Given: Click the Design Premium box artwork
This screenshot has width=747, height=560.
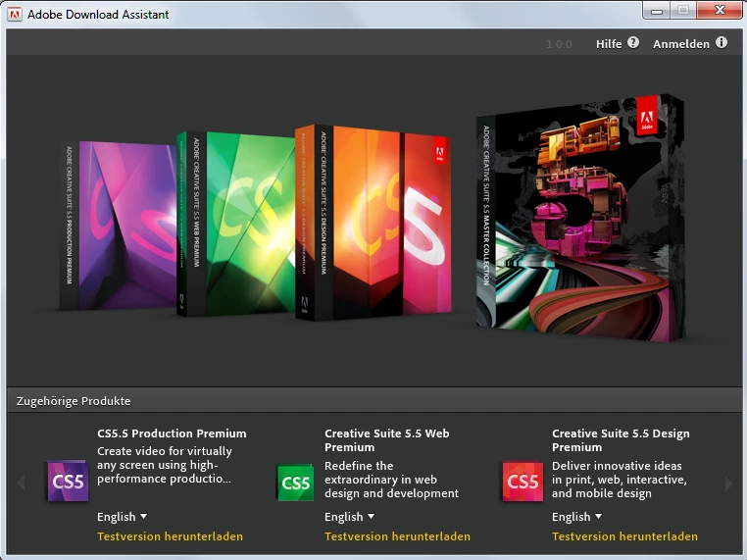Looking at the screenshot, I should [373, 223].
